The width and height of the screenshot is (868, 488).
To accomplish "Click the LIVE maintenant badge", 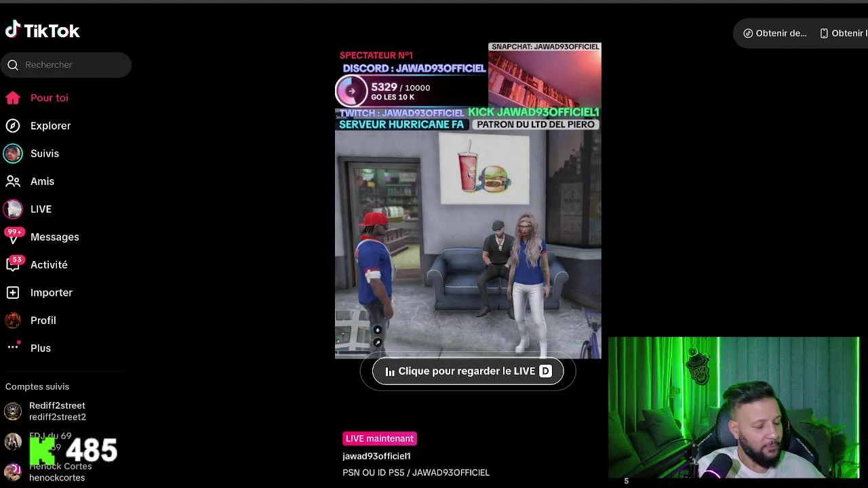I will [x=379, y=439].
